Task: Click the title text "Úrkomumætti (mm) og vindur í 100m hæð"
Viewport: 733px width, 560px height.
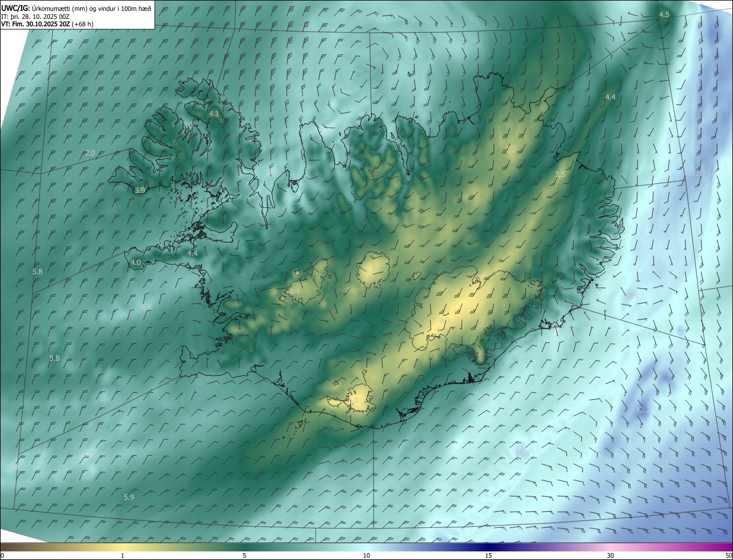Action: click(90, 8)
